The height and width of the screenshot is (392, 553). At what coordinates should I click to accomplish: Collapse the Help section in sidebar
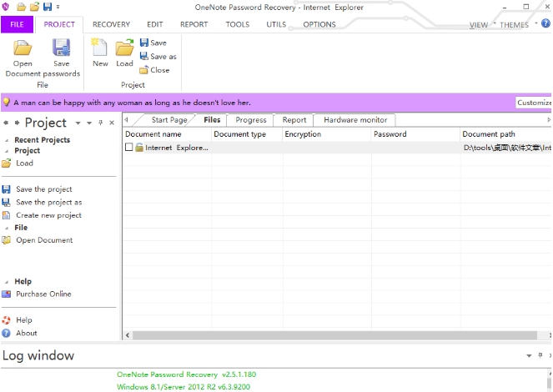7,282
